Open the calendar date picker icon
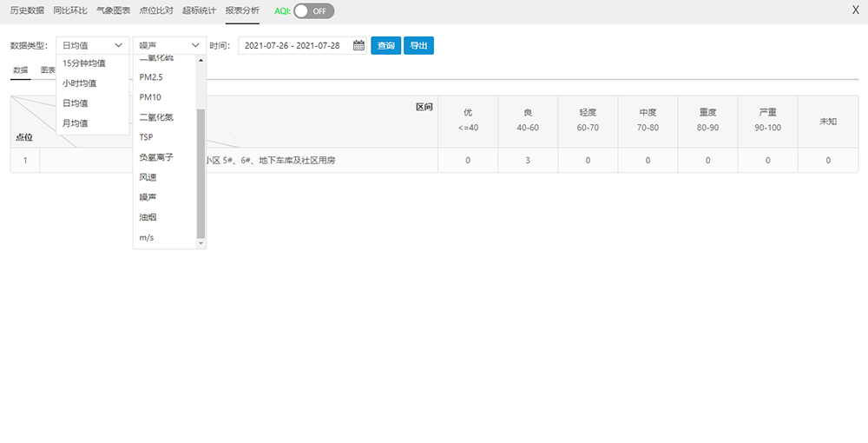 tap(358, 46)
